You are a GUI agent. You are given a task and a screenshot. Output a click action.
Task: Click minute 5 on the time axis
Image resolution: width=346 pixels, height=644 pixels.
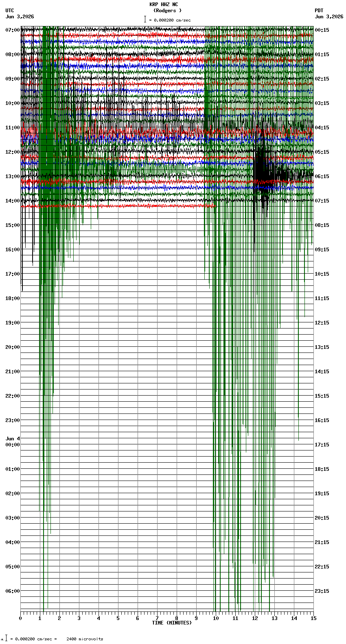[118, 618]
